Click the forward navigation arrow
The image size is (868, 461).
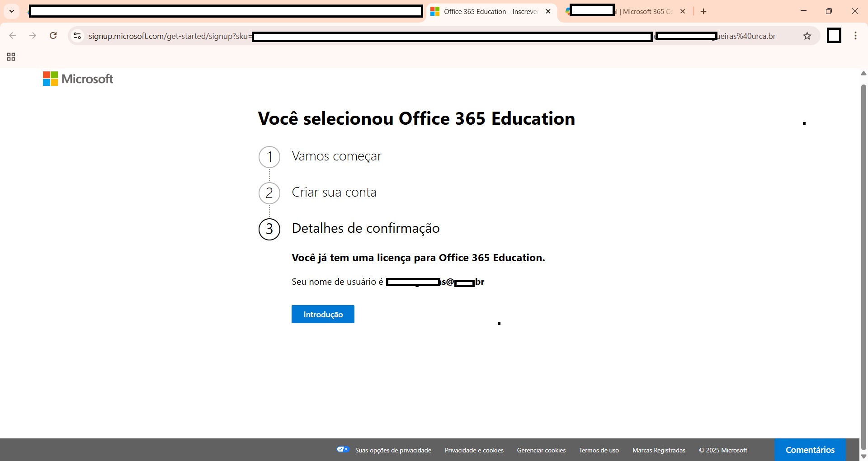click(x=33, y=36)
